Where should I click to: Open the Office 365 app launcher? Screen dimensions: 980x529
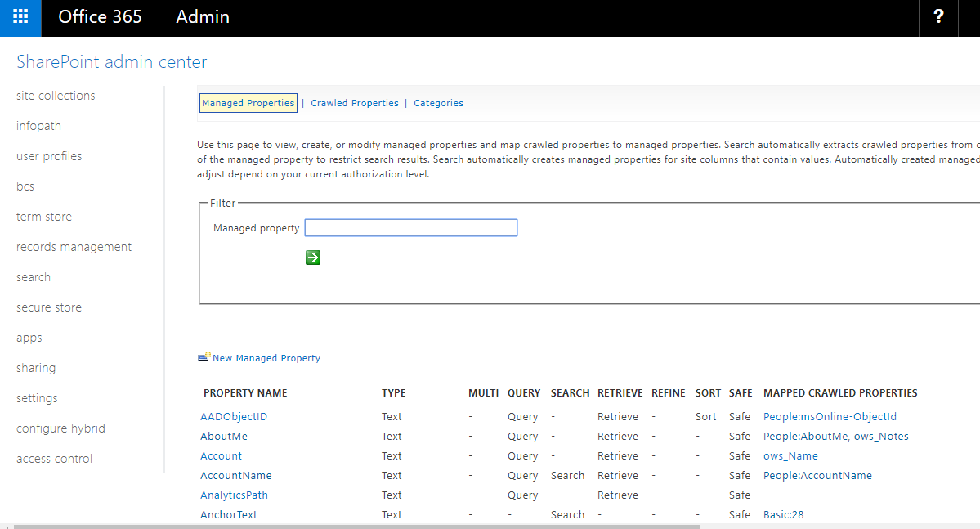pyautogui.click(x=20, y=17)
